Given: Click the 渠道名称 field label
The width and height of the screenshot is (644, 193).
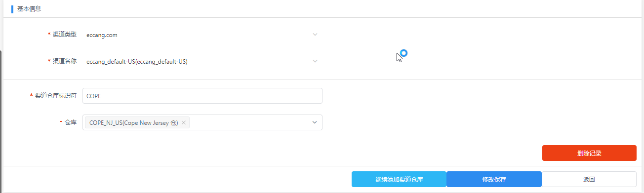Looking at the screenshot, I should pyautogui.click(x=65, y=61).
